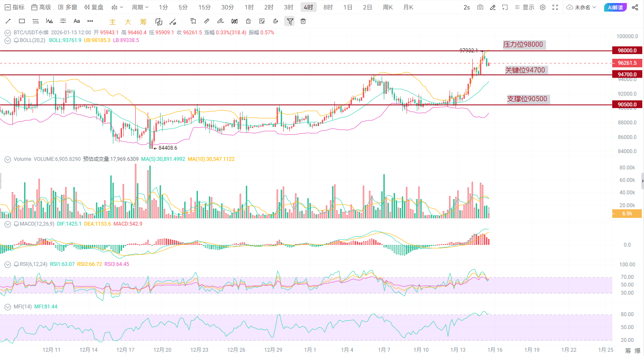Image resolution: width=644 pixels, height=356 pixels.
Task: Switch to the 月K timeframe
Action: (408, 7)
